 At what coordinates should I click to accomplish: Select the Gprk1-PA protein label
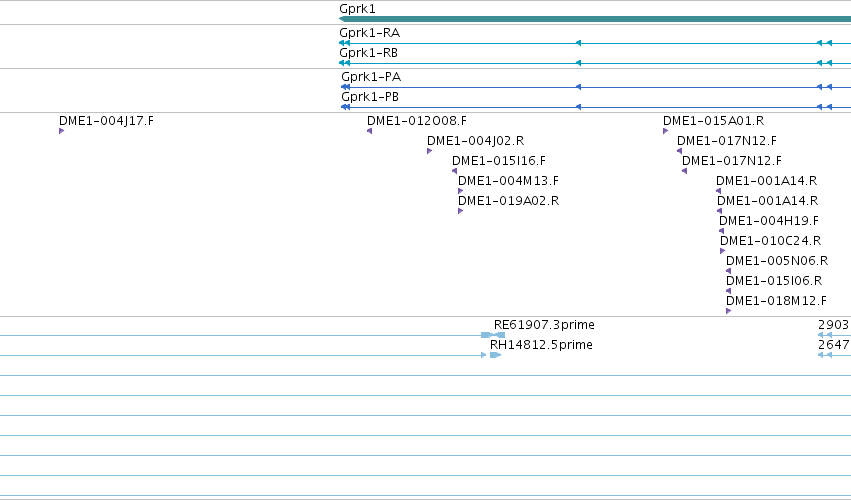pos(371,77)
